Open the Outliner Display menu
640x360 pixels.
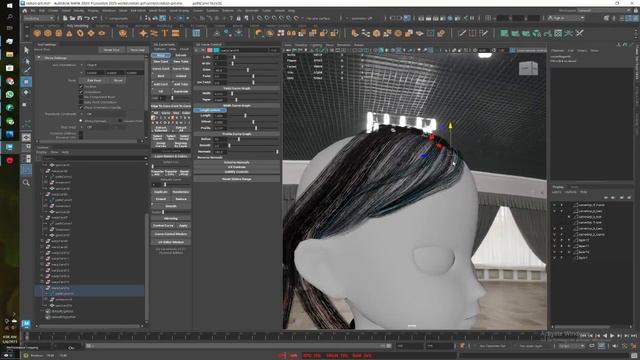[42, 152]
